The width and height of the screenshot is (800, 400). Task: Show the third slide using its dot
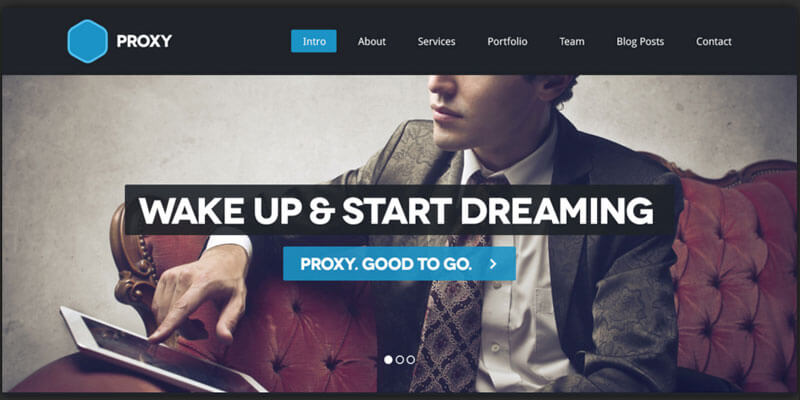click(411, 360)
